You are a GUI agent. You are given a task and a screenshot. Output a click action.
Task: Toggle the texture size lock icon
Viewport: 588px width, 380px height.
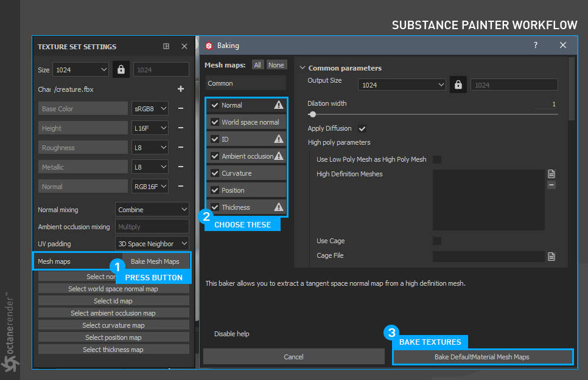[x=121, y=69]
